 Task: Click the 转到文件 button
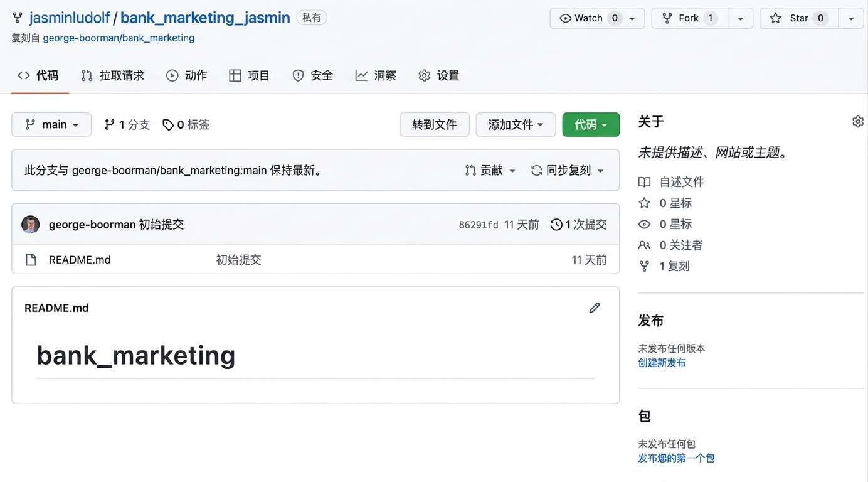(x=435, y=124)
